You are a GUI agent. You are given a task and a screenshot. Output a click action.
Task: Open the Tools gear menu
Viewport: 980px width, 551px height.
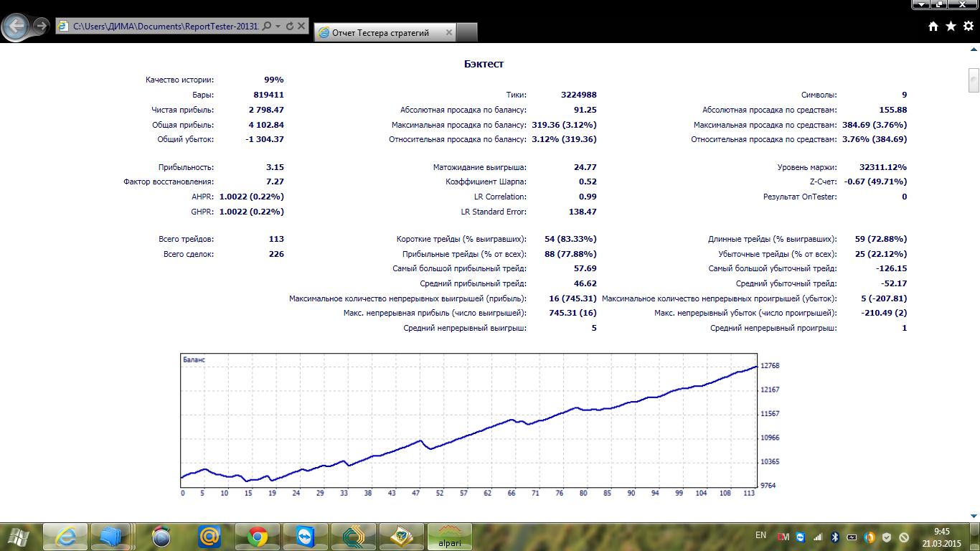(x=968, y=27)
